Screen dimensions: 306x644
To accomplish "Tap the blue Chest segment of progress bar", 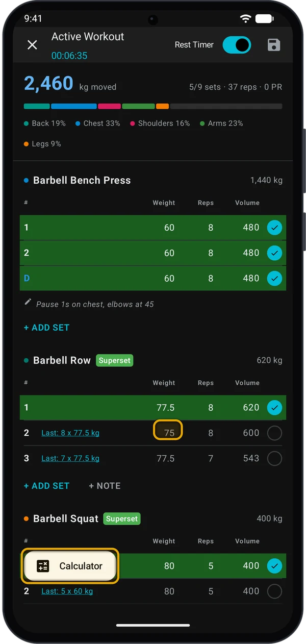I will coord(74,106).
